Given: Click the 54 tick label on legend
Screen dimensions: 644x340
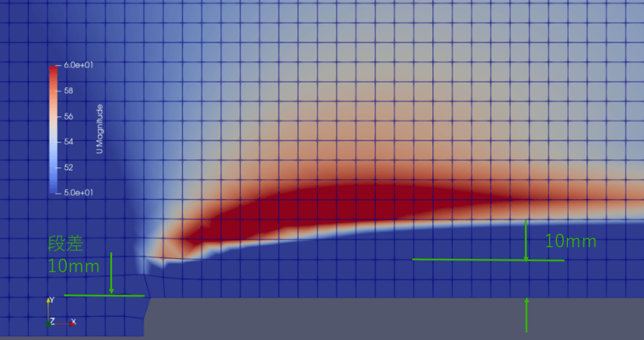Looking at the screenshot, I should (68, 142).
